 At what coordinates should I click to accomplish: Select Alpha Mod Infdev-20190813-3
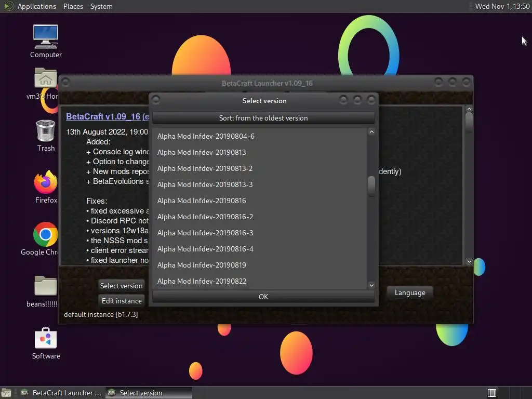[x=260, y=184]
